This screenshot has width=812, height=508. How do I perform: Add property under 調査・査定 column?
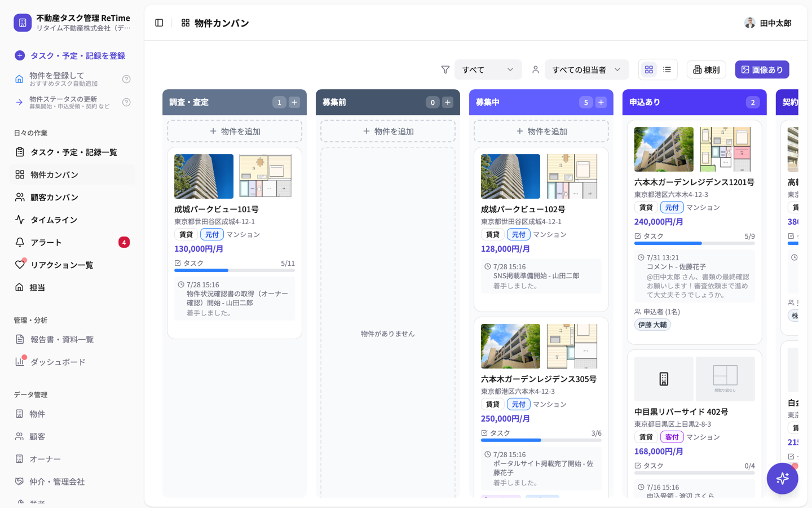235,131
